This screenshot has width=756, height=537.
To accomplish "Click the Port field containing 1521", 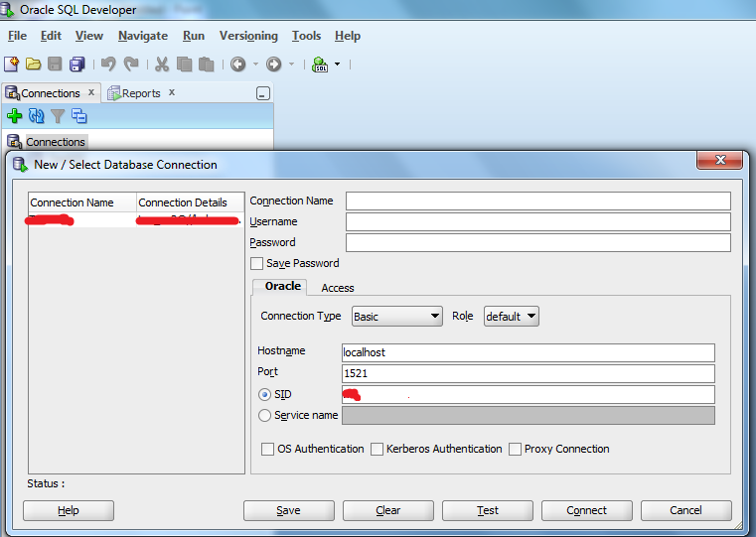I will coord(528,373).
